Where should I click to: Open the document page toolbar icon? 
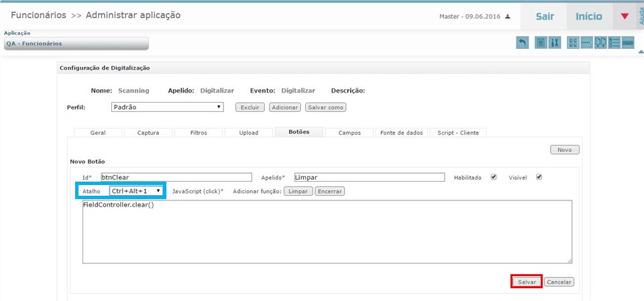coord(541,43)
